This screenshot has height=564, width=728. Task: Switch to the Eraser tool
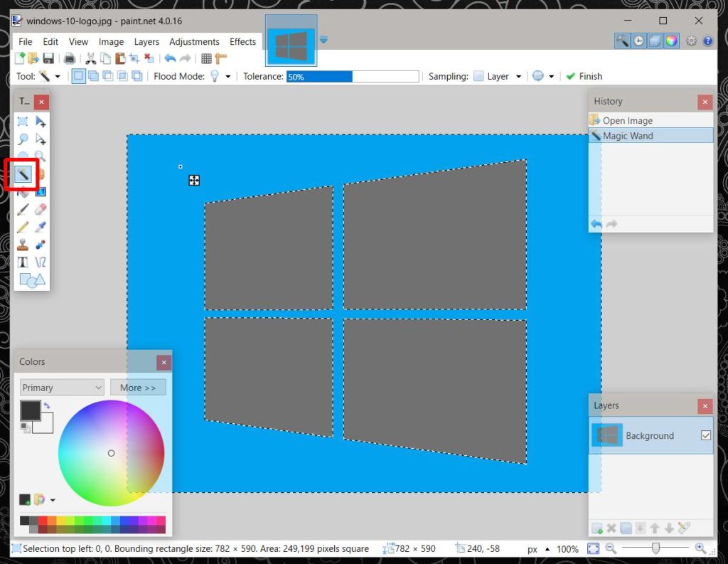point(41,209)
